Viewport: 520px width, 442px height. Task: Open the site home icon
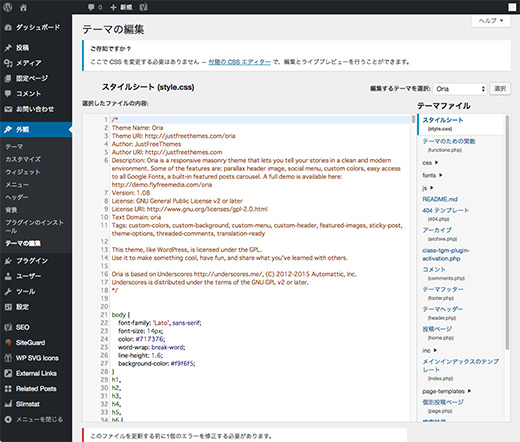[x=23, y=7]
